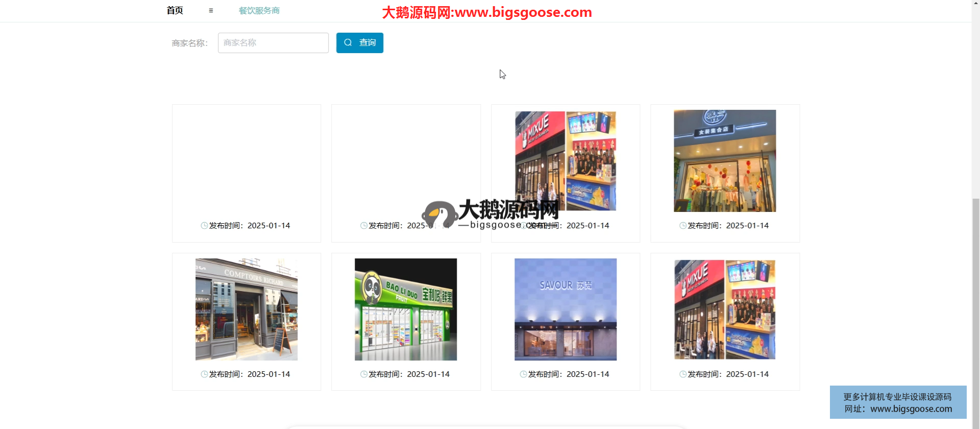Select the COMPTOIRS RICHARD storefront image
This screenshot has width=980, height=429.
tap(247, 309)
